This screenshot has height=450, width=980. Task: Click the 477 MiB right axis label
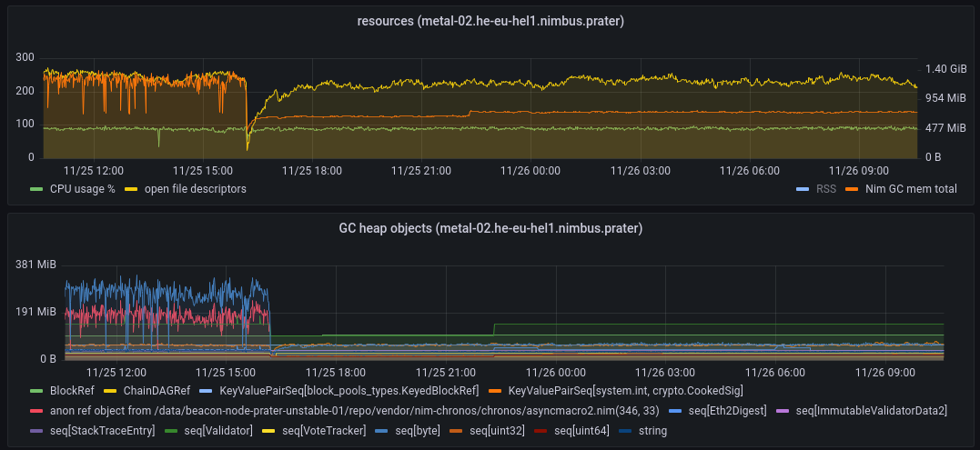pyautogui.click(x=945, y=128)
